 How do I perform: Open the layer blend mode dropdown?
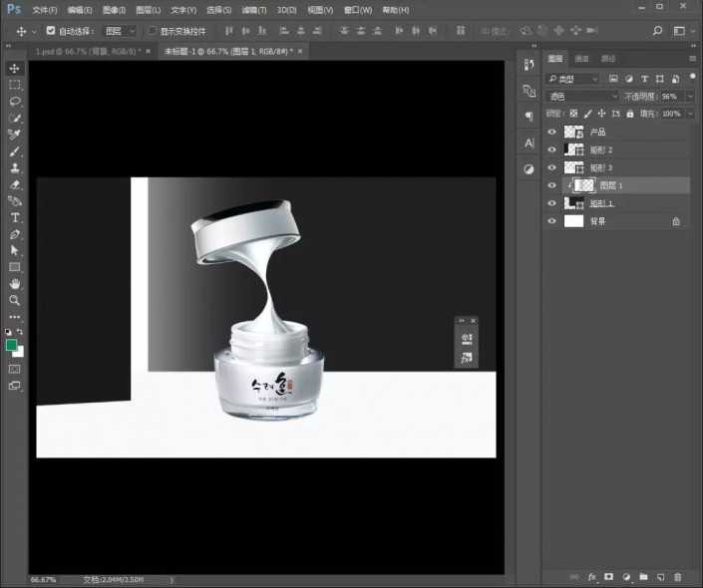pyautogui.click(x=582, y=97)
